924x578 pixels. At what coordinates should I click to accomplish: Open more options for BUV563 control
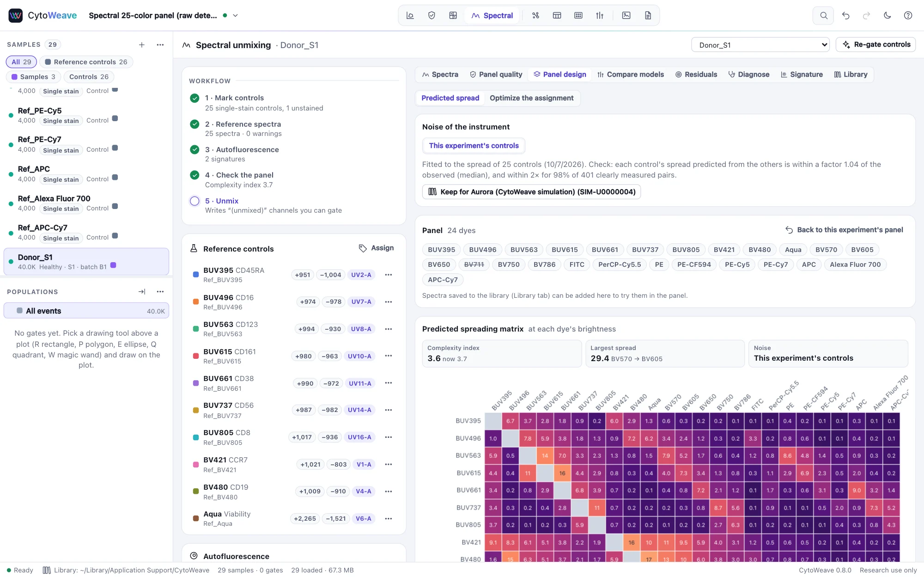click(x=389, y=329)
